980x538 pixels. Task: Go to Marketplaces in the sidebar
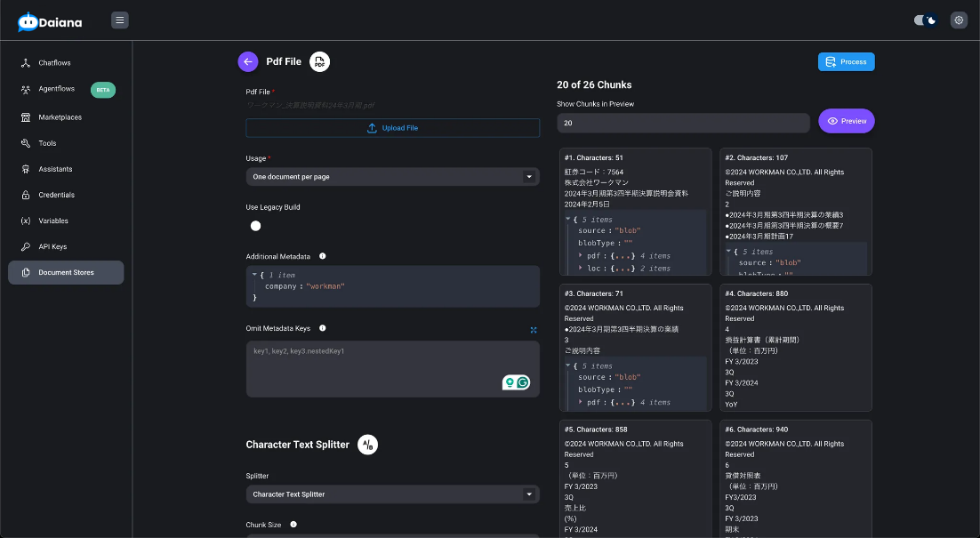click(x=60, y=117)
